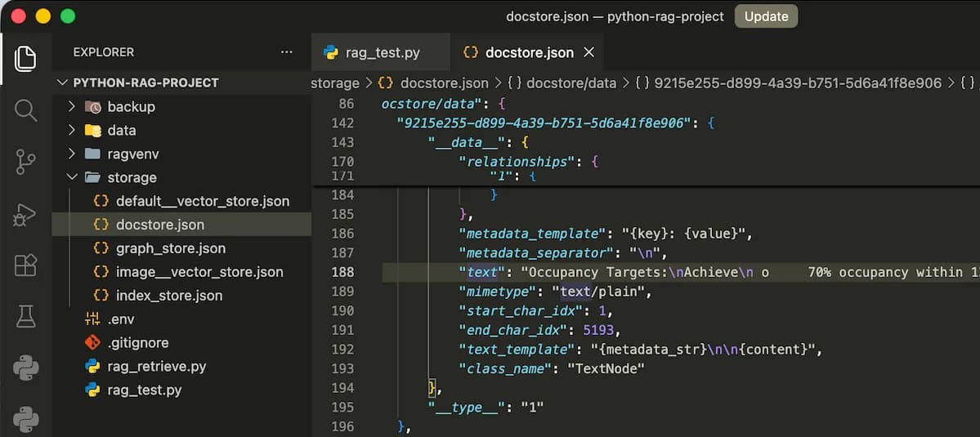Expand the data folder

coord(71,131)
